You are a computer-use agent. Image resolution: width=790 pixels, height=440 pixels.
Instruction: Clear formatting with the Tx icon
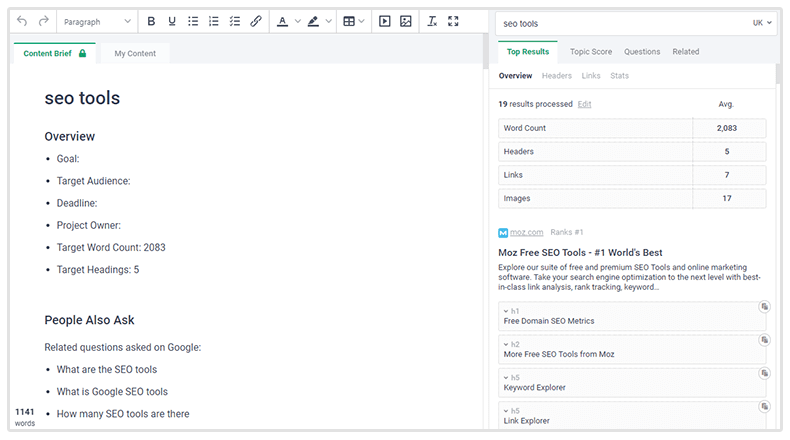(431, 21)
